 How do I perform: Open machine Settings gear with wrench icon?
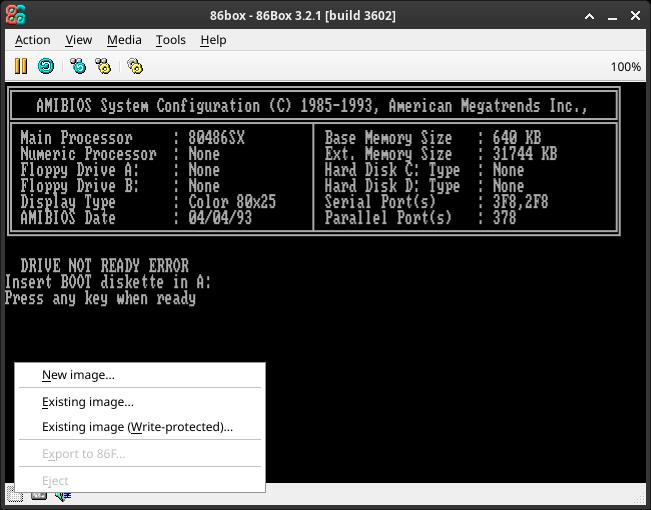pos(135,66)
